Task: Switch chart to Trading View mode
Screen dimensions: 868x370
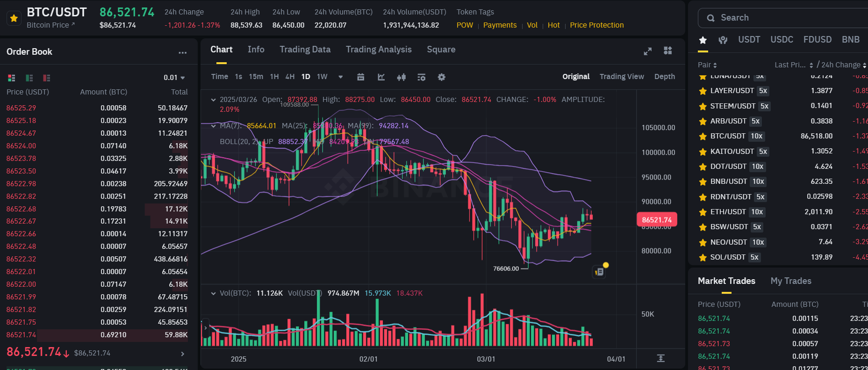Action: pos(622,77)
